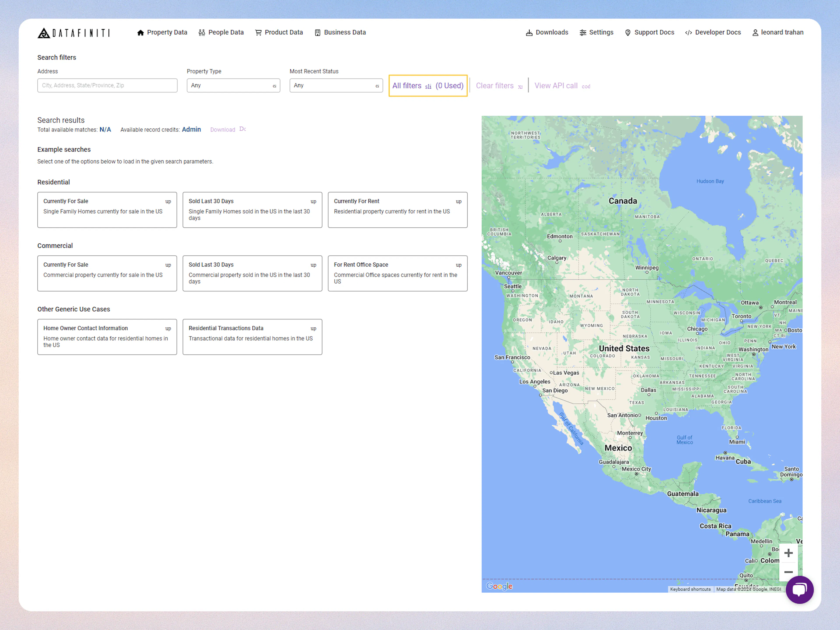Click the Support Docs pin icon
The height and width of the screenshot is (630, 840).
628,33
